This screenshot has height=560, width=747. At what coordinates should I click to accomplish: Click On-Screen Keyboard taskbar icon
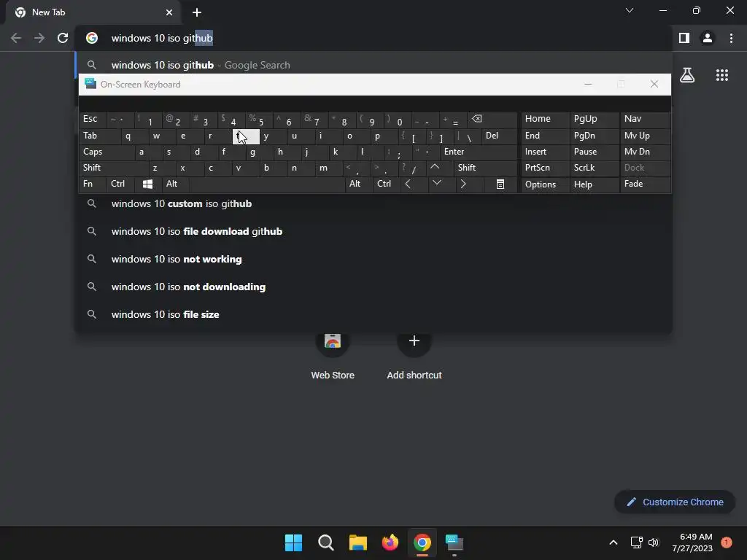pos(454,542)
